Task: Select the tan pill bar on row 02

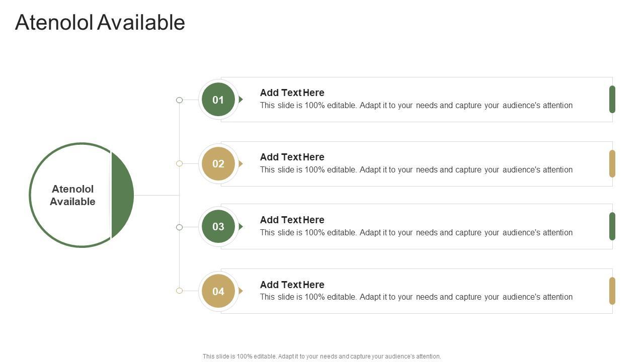Action: click(612, 163)
